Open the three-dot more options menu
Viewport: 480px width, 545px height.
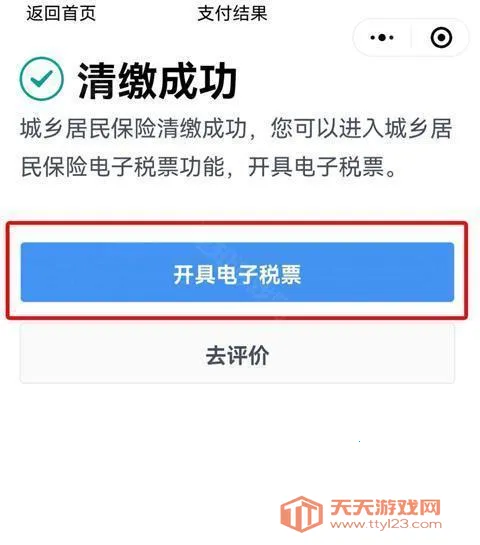coord(382,37)
